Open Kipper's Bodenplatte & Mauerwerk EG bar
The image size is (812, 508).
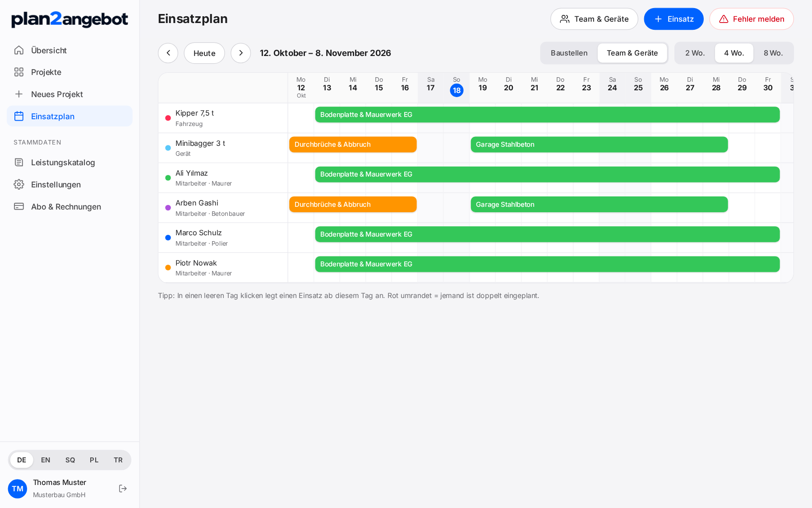547,115
